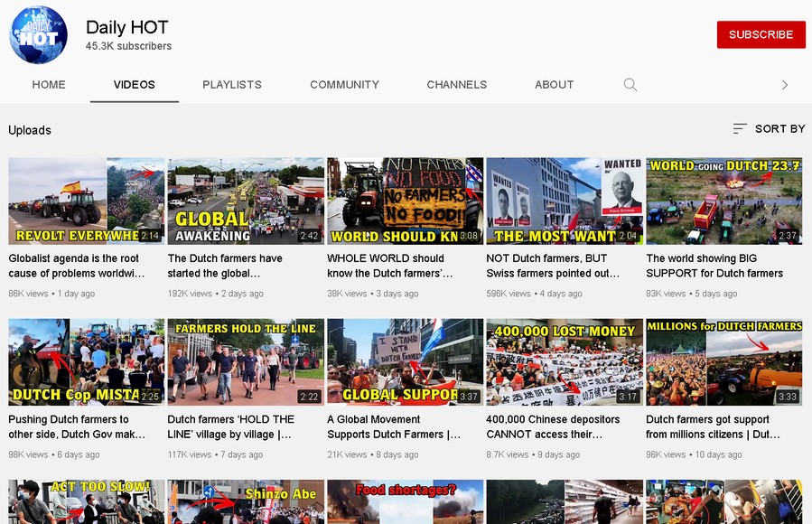Open the 'No Farmers No Food' tractor thumbnail
Screen dimensions: 812x524
click(405, 201)
